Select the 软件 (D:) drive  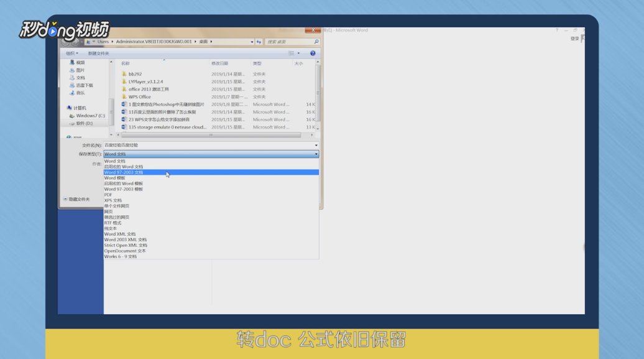pyautogui.click(x=81, y=123)
